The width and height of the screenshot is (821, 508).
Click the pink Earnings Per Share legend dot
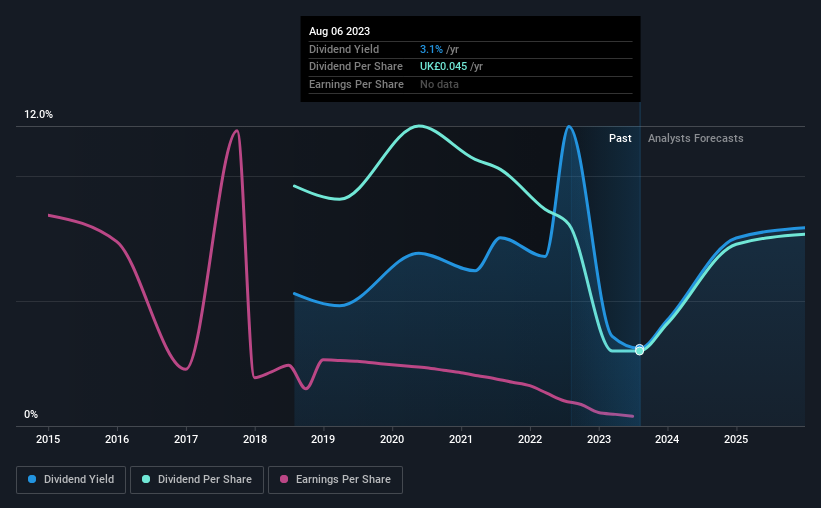coord(284,479)
